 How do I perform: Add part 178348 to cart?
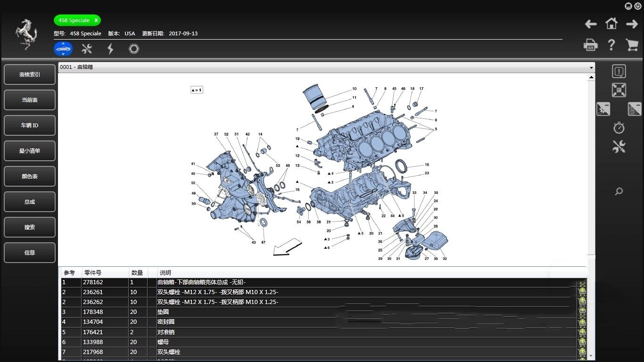tap(582, 312)
